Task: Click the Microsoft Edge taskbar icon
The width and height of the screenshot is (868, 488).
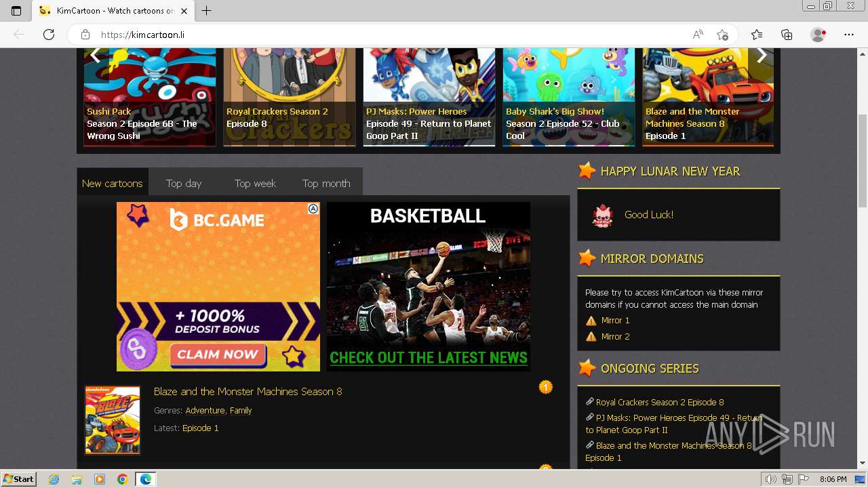Action: point(145,479)
